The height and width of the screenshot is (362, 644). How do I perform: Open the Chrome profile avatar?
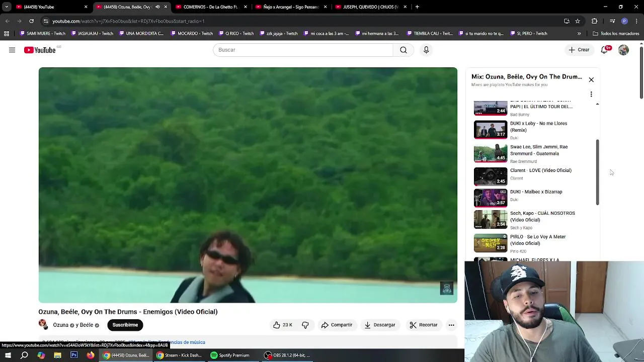624,21
